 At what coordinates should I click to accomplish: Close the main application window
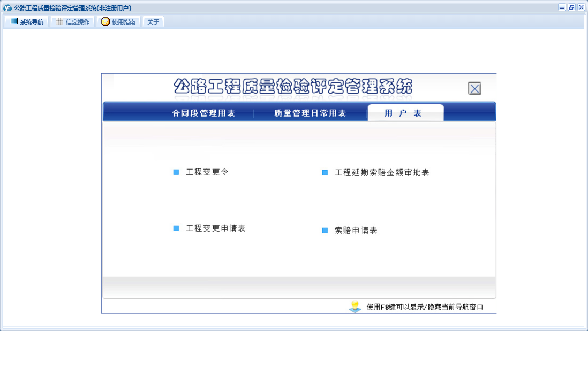581,7
